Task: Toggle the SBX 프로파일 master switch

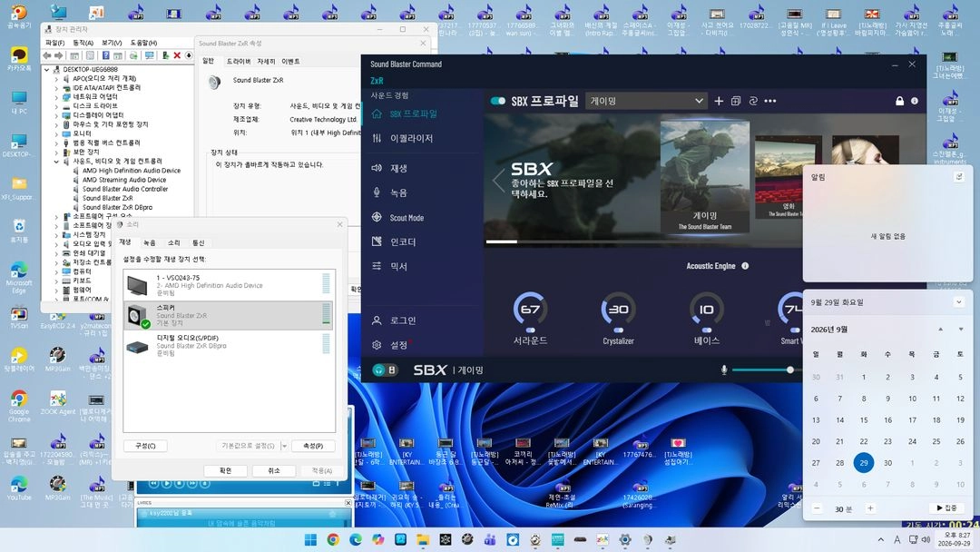Action: 498,101
